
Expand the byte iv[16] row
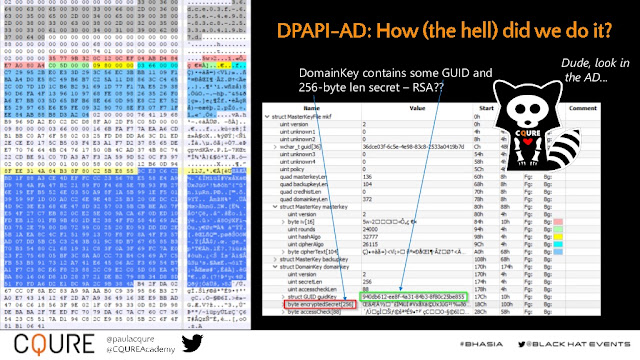[283, 222]
